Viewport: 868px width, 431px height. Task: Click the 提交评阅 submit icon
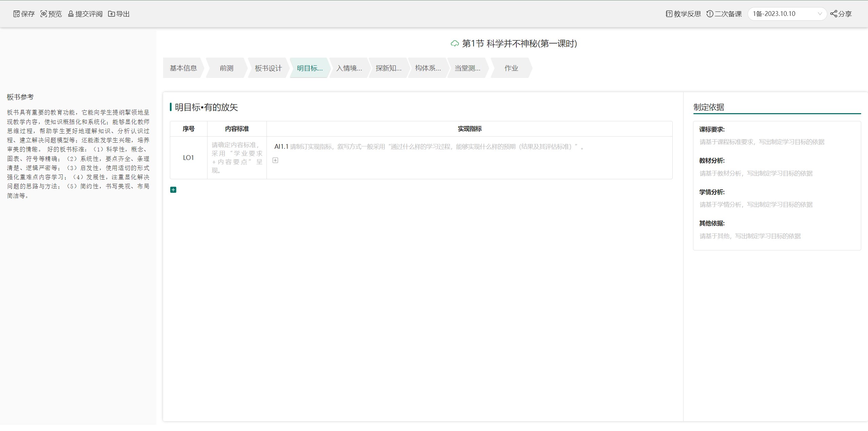71,14
